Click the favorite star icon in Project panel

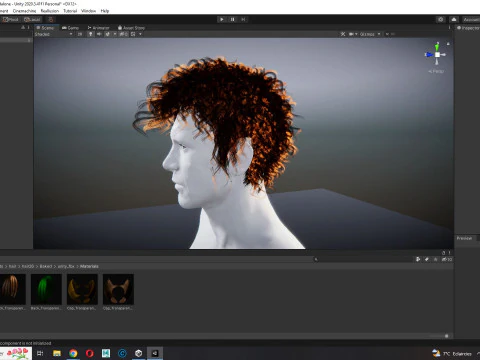pyautogui.click(x=435, y=259)
